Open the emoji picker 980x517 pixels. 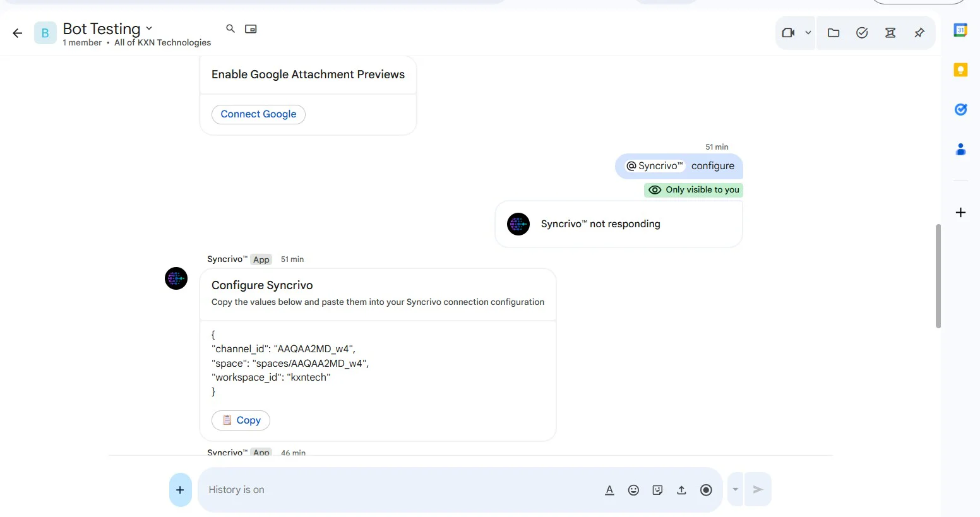click(633, 490)
